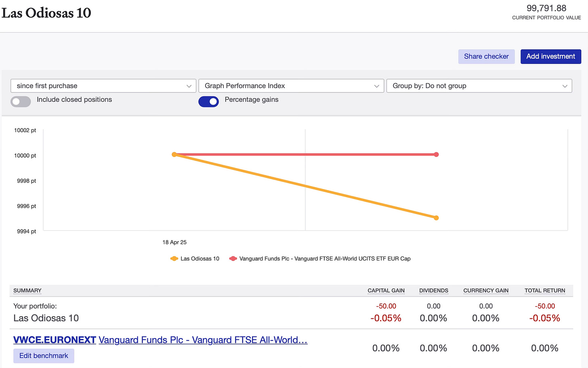The width and height of the screenshot is (588, 368).
Task: Click the orange line's end data point
Action: click(436, 218)
